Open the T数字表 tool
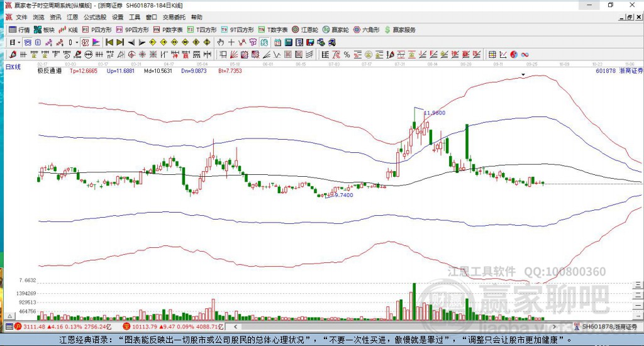The width and height of the screenshot is (644, 346). 273,30
